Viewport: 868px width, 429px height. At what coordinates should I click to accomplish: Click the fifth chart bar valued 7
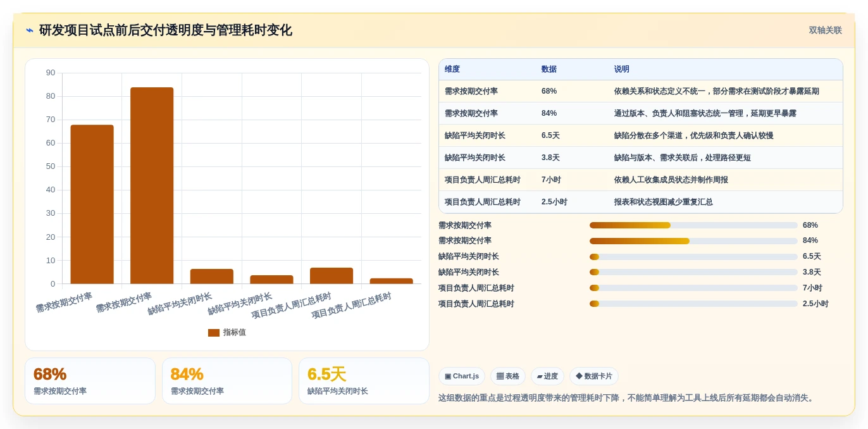tap(332, 276)
